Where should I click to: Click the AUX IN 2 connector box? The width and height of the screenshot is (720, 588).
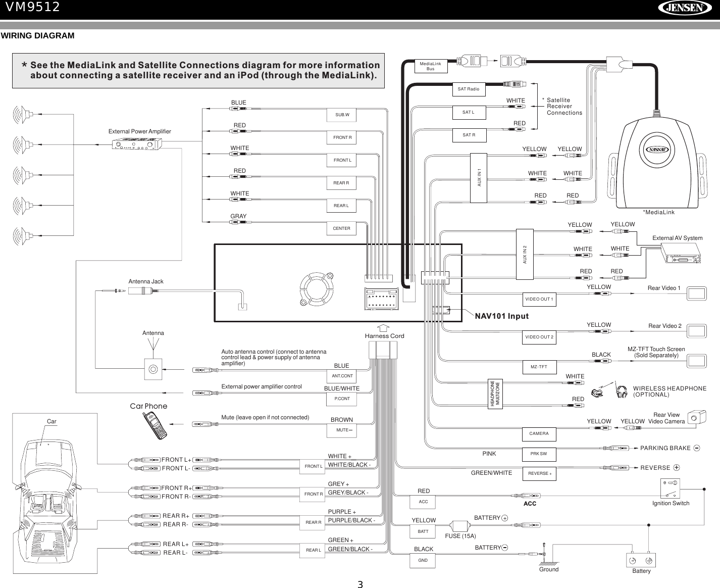point(525,254)
